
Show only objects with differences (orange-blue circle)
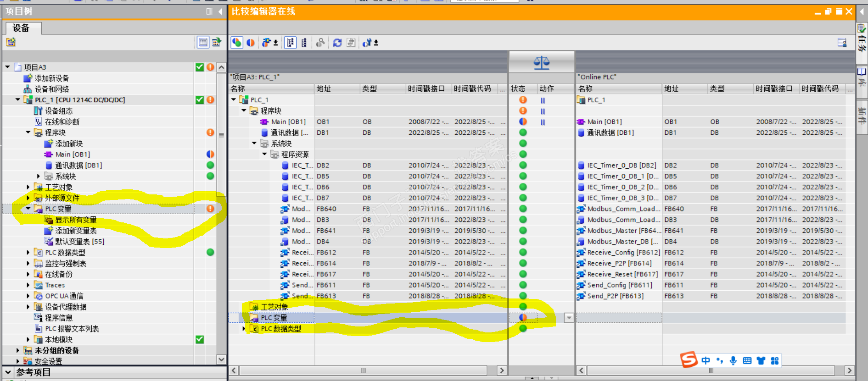pyautogui.click(x=251, y=43)
